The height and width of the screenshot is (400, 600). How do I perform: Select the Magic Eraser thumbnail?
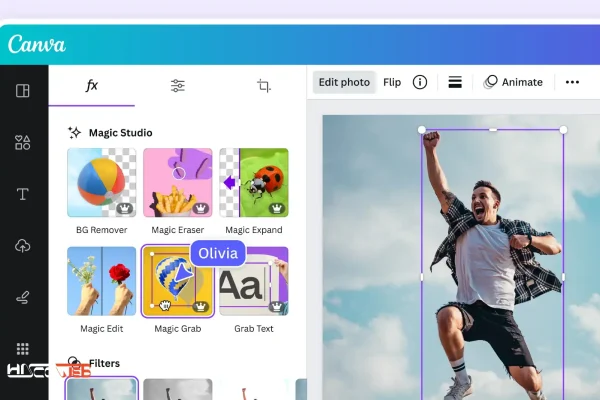(x=178, y=183)
